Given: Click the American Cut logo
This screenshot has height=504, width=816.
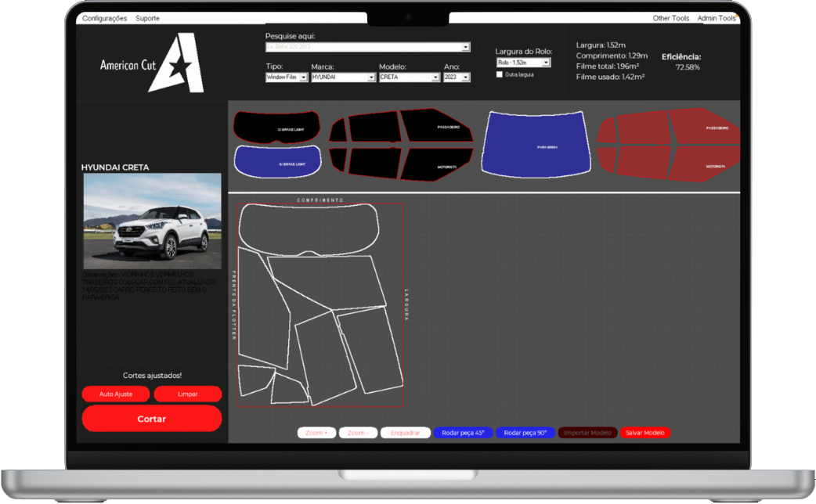Looking at the screenshot, I should point(151,63).
